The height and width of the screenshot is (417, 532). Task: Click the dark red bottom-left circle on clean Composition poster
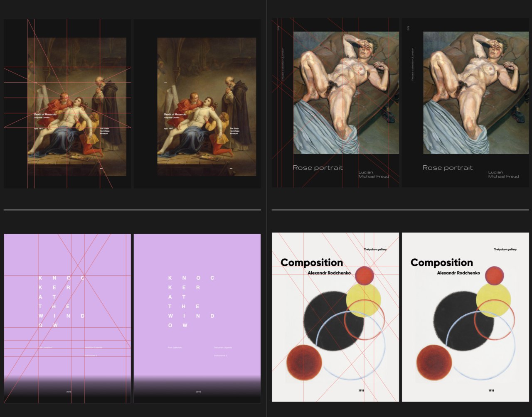(x=434, y=362)
